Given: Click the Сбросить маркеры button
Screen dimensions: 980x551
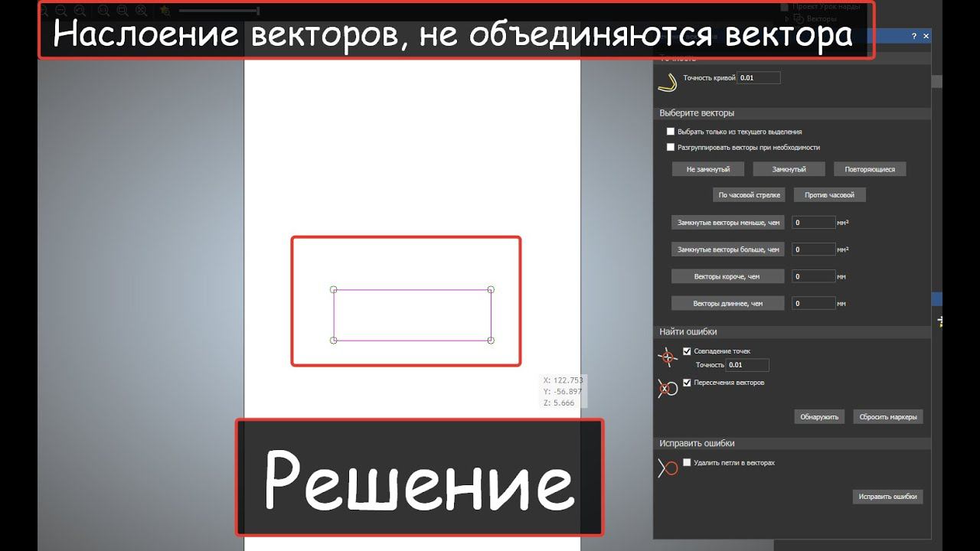Looking at the screenshot, I should click(888, 417).
